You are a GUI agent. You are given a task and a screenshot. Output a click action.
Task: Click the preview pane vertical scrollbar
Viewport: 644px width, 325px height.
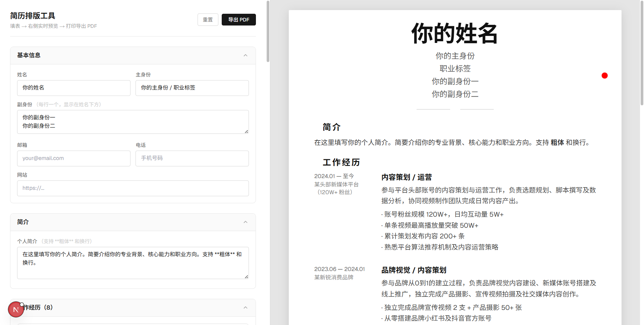(642, 54)
